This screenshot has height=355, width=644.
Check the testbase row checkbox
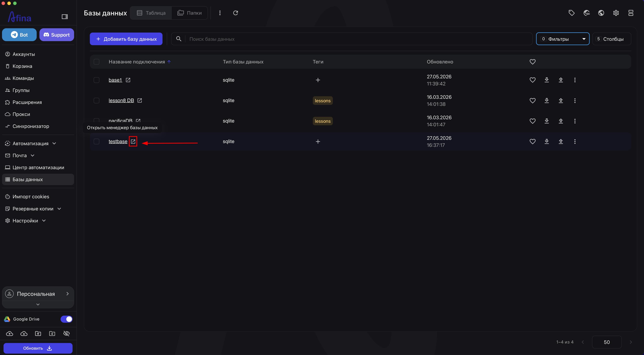(x=96, y=141)
